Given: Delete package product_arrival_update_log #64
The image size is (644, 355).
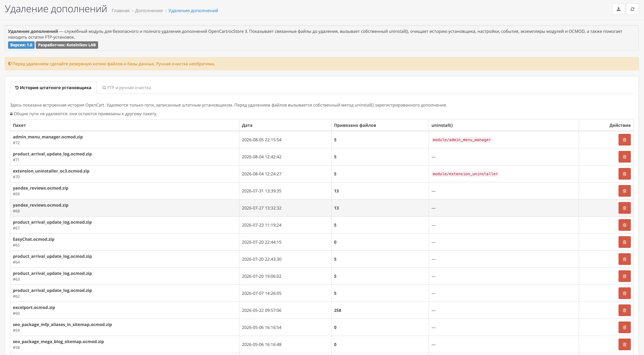Looking at the screenshot, I should pyautogui.click(x=625, y=259).
